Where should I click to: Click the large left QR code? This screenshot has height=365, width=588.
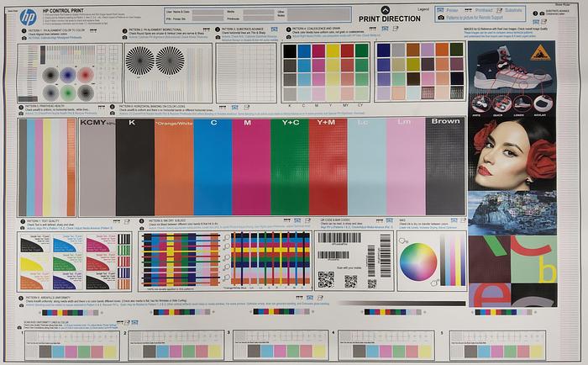coord(326,280)
